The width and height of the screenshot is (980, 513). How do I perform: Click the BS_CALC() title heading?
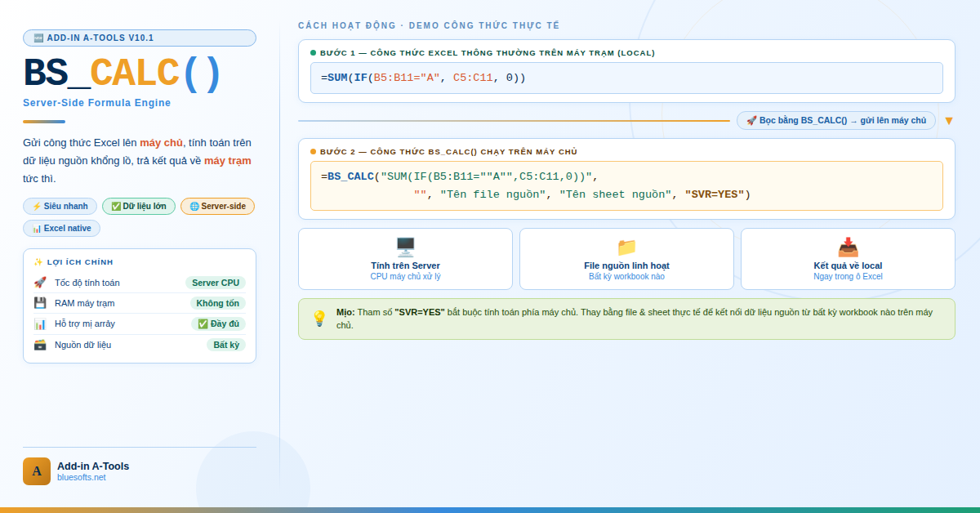pos(122,74)
